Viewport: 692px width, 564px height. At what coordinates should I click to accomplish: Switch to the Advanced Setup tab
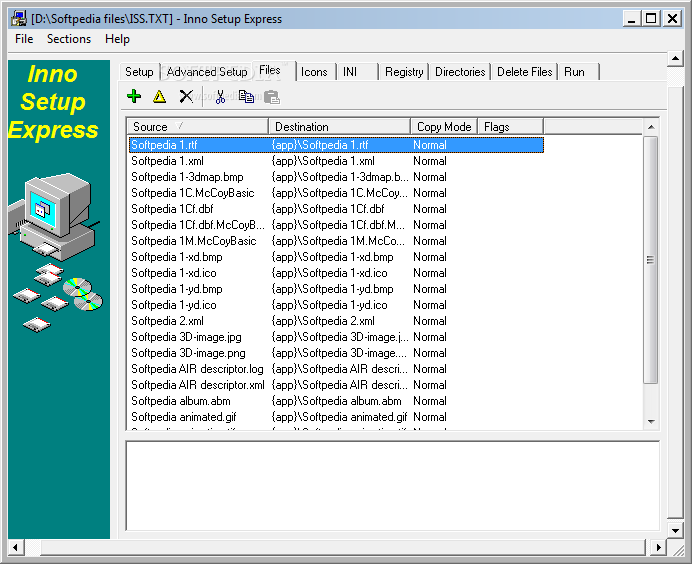207,71
